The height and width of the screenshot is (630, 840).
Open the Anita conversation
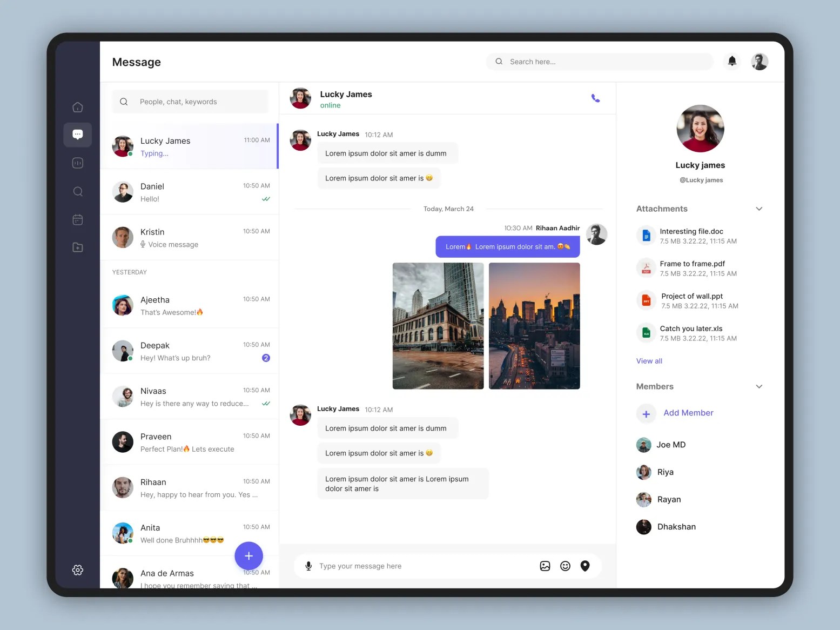[x=189, y=533]
